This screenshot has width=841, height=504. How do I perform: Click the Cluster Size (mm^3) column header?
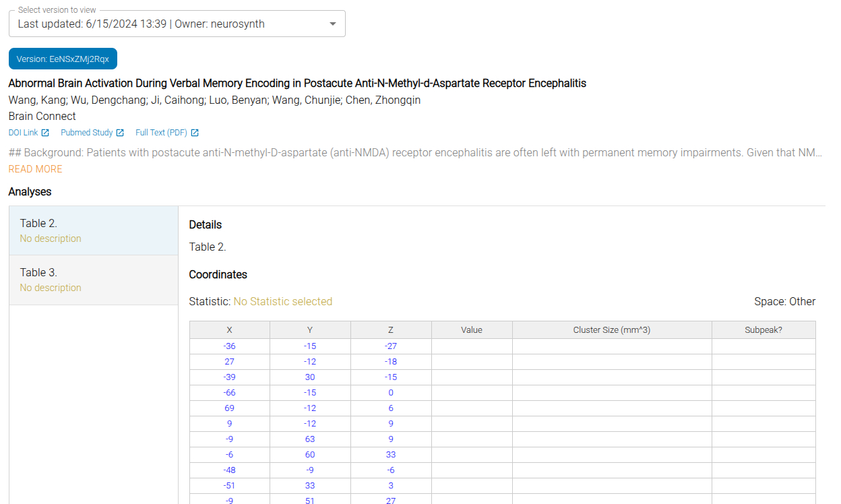pos(611,330)
